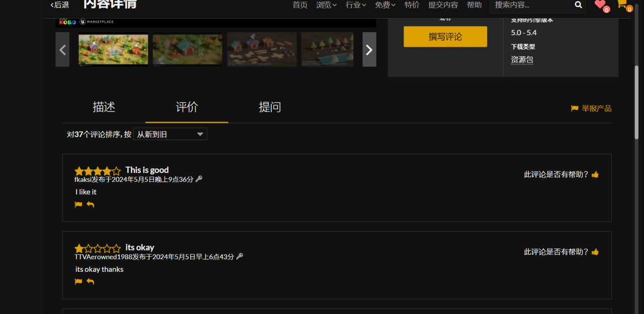Click the 'I like it' review text

pos(86,192)
